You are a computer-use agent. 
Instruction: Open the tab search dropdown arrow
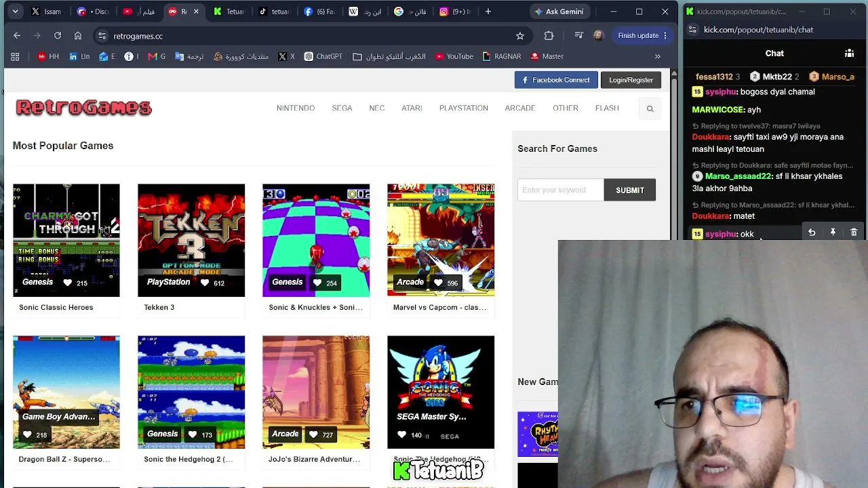point(15,12)
